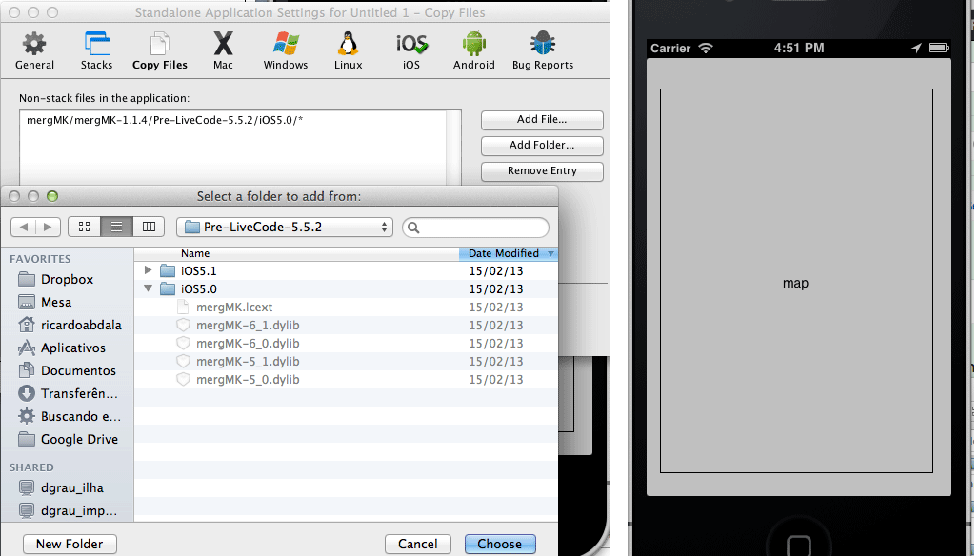Select the iOS settings pane
980x556 pixels.
point(411,50)
